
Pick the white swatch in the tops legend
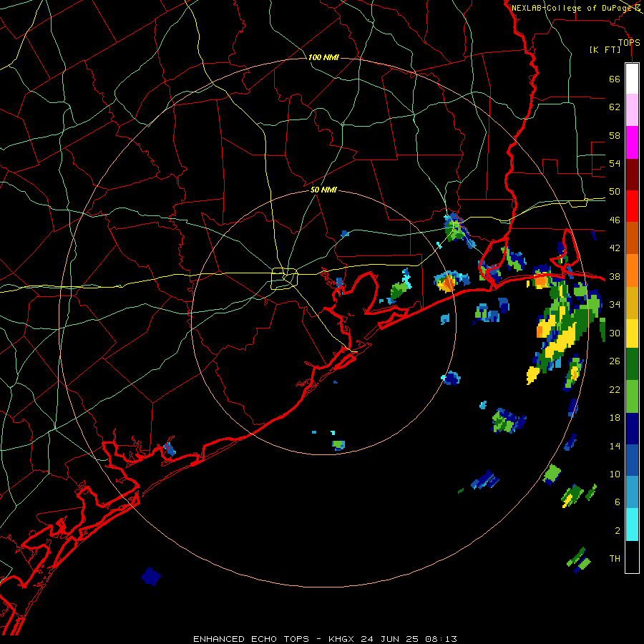[x=632, y=79]
